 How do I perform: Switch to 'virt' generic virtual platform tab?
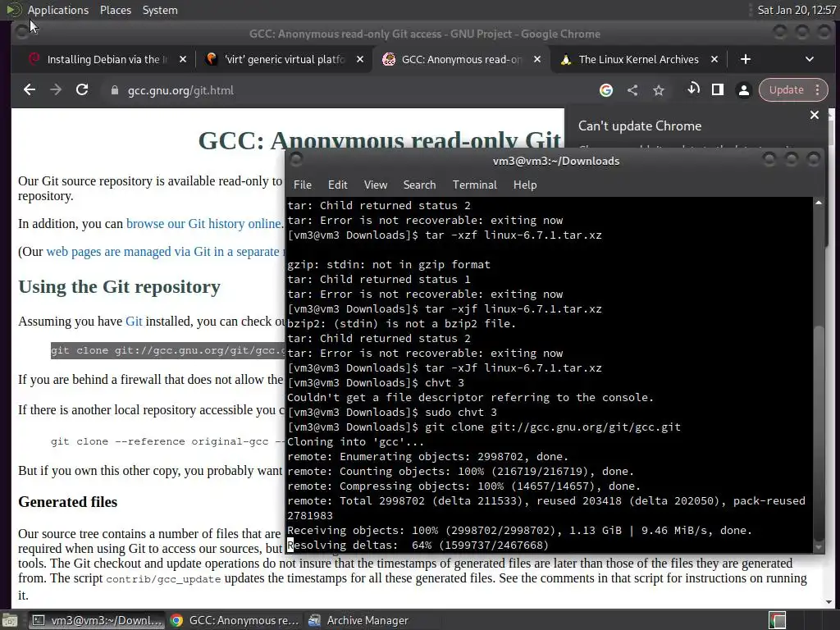click(x=285, y=59)
